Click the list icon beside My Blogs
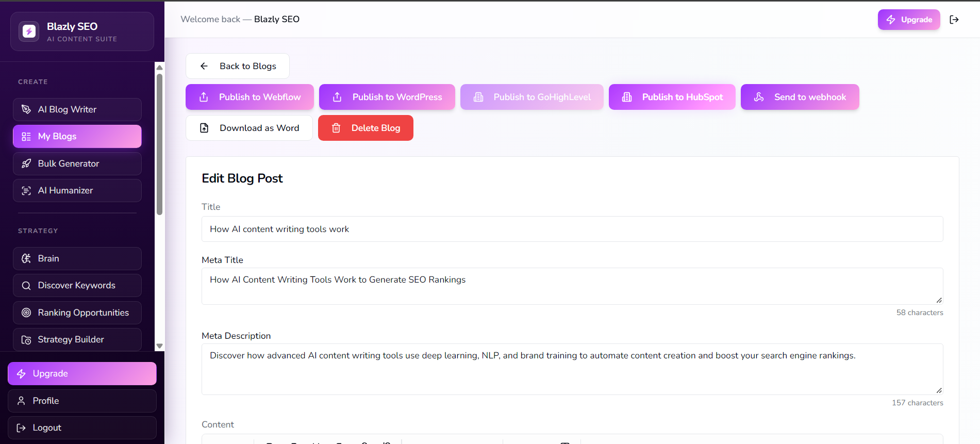980x444 pixels. [26, 137]
